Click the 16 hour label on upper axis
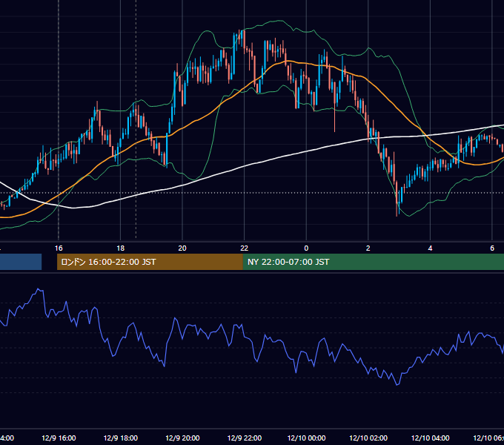 click(x=59, y=248)
